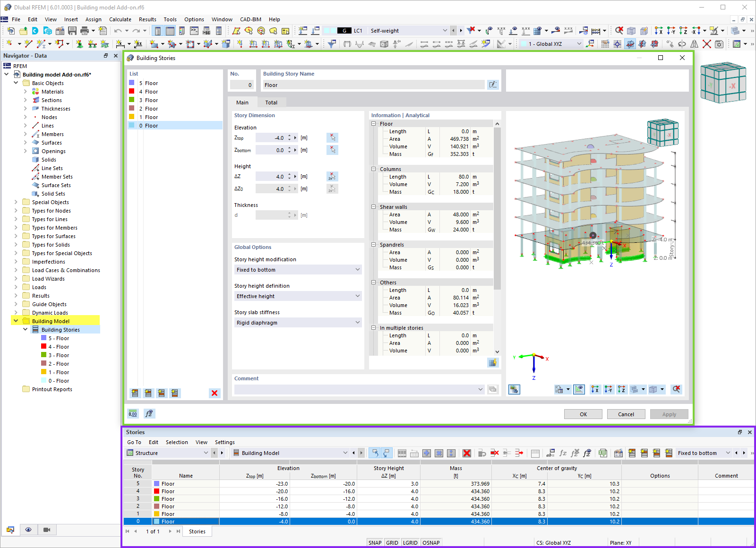Click the View in X direction icon
The width and height of the screenshot is (756, 548).
tap(594, 390)
